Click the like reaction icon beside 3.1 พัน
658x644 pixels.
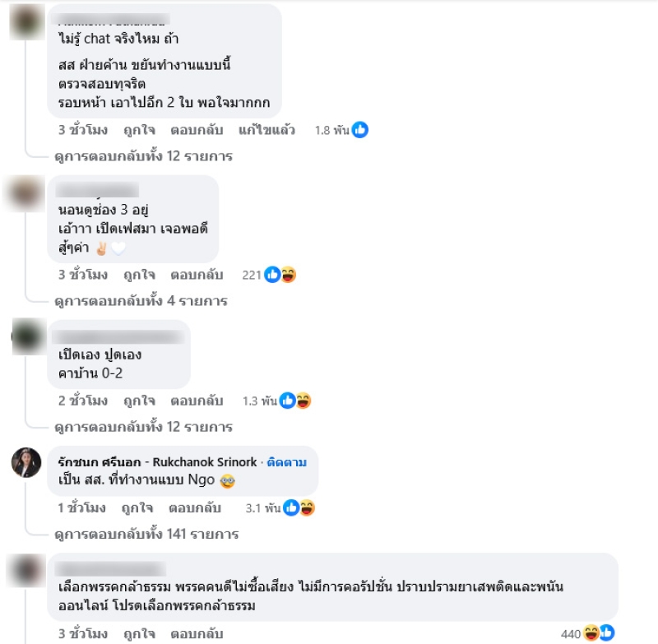coord(291,508)
